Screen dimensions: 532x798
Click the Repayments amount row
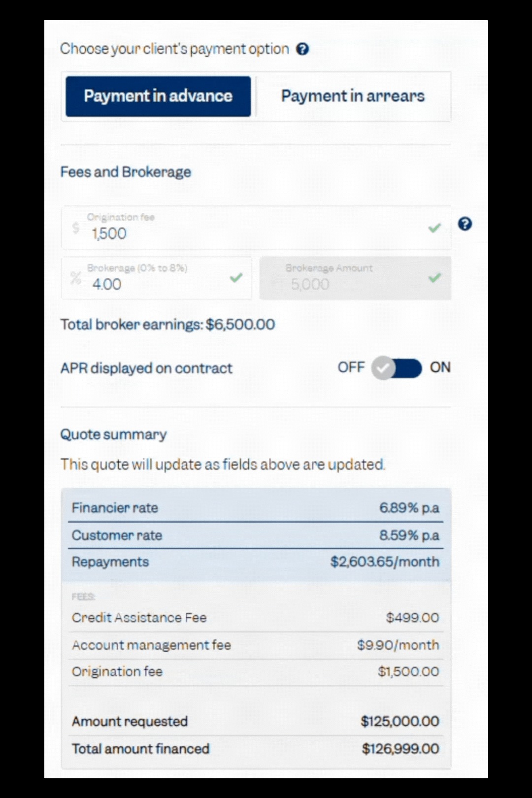click(256, 562)
